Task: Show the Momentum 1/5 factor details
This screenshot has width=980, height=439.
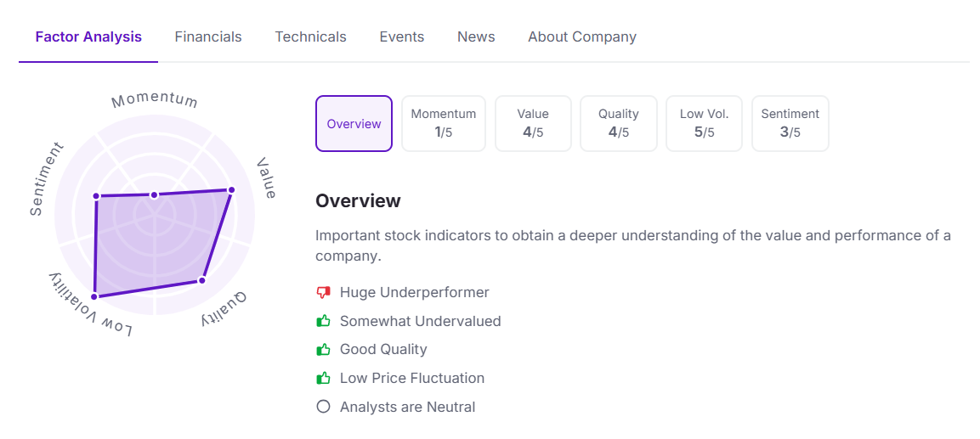Action: click(x=444, y=123)
